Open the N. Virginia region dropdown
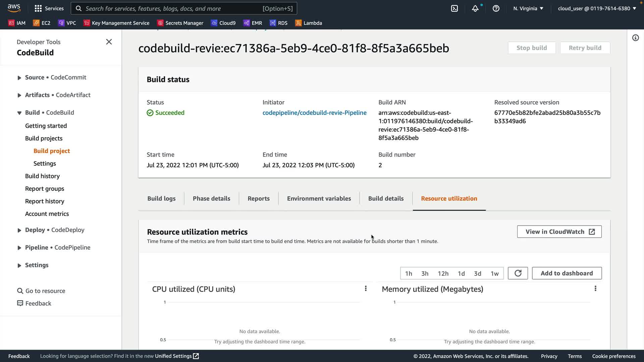The width and height of the screenshot is (644, 362). (528, 8)
